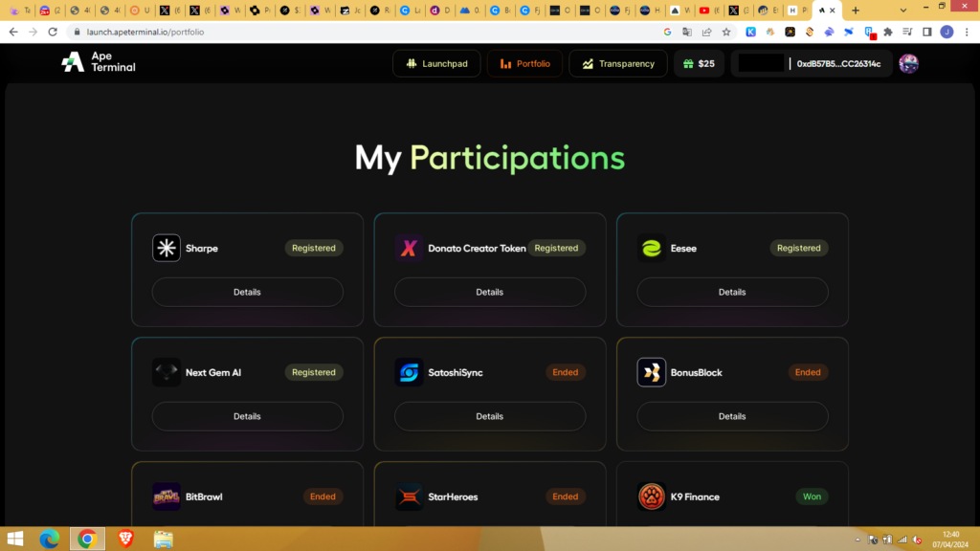
Task: Reload the portfolio page
Action: [54, 32]
